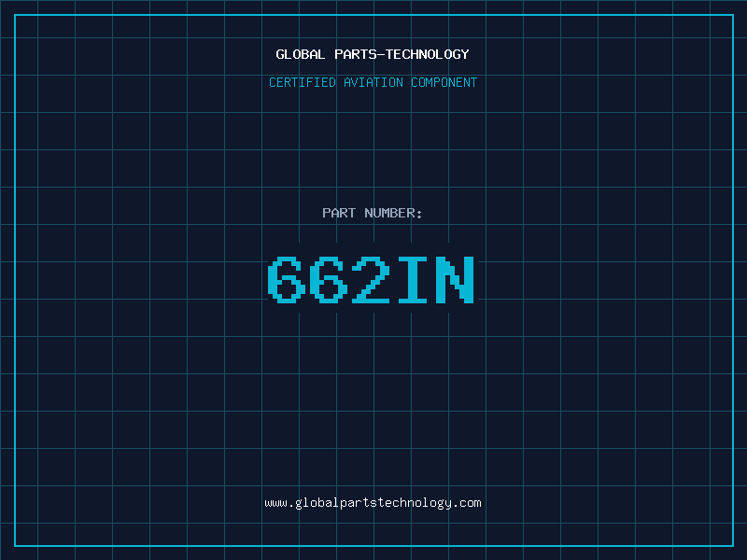The height and width of the screenshot is (560, 747).
Task: Click the word PARTS-TECHNOLOGY in the title
Action: click(402, 54)
